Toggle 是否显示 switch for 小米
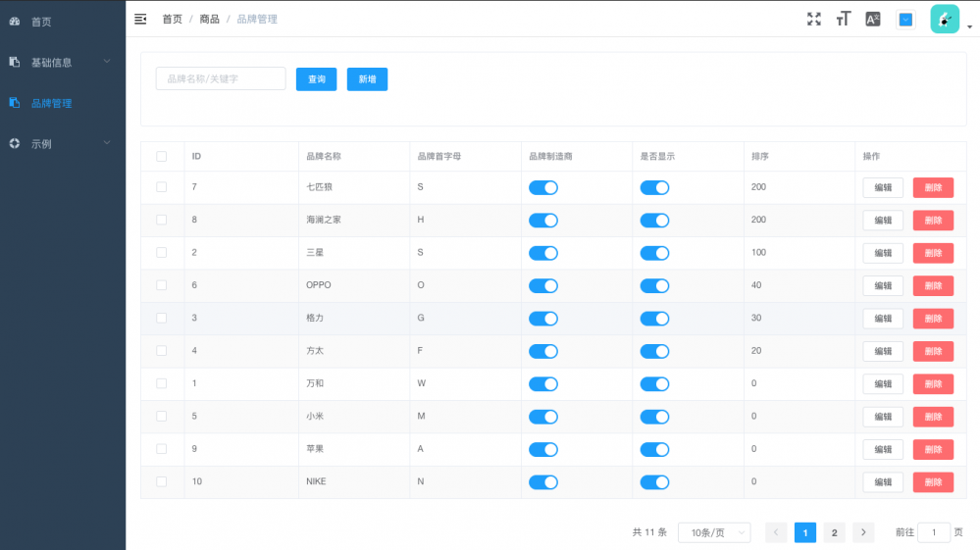980x550 pixels. [x=654, y=417]
